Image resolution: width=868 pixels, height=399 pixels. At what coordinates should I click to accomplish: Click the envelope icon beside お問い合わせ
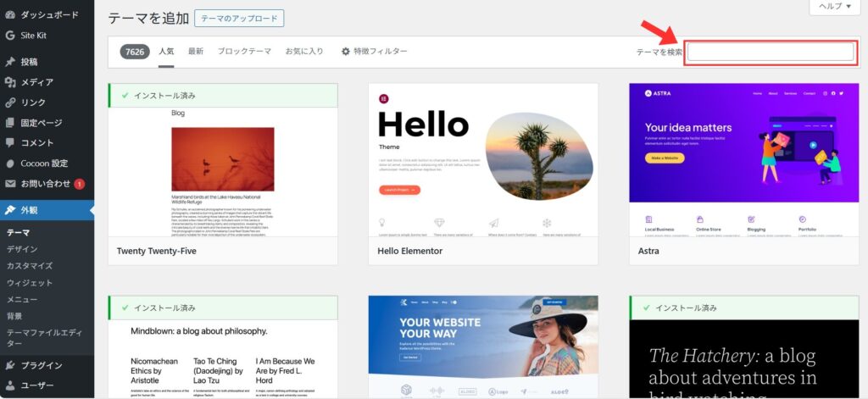pyautogui.click(x=10, y=184)
